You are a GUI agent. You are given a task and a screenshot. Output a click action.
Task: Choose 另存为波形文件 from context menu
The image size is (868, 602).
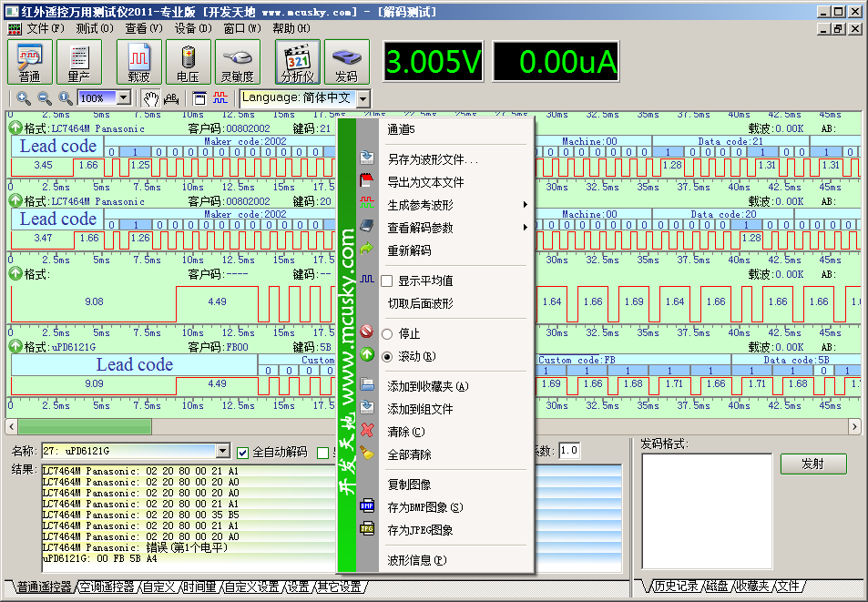coord(433,159)
